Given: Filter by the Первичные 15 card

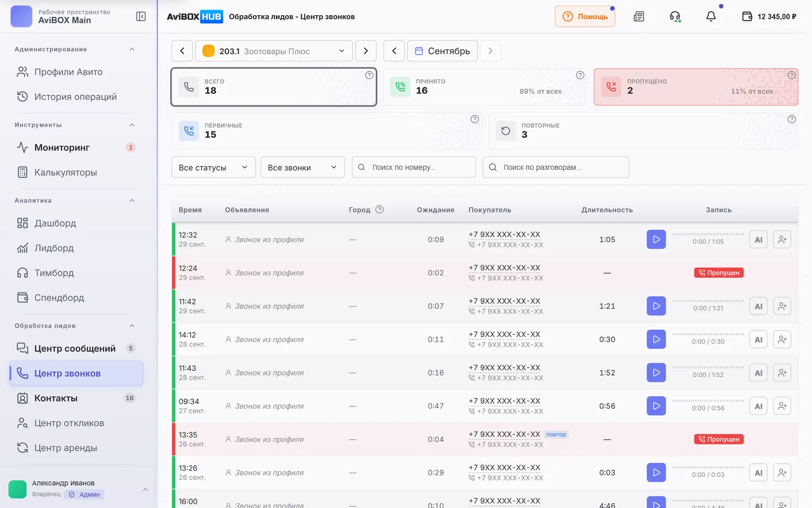Looking at the screenshot, I should point(326,131).
